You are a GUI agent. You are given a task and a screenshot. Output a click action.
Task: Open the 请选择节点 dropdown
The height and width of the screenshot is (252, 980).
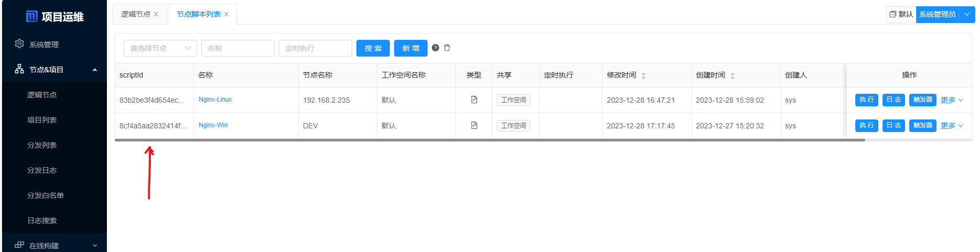coord(160,48)
